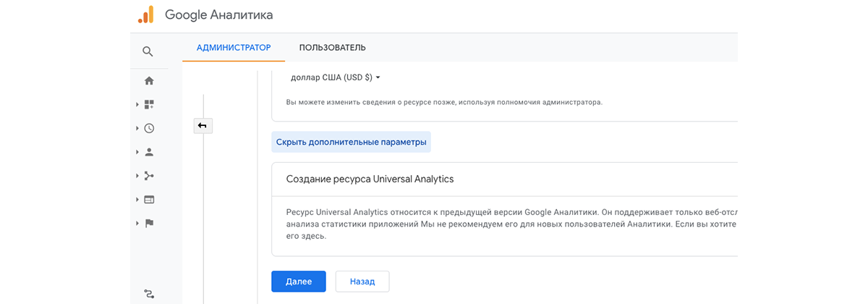Open the Conversions flag icon
The width and height of the screenshot is (868, 304).
tap(149, 224)
